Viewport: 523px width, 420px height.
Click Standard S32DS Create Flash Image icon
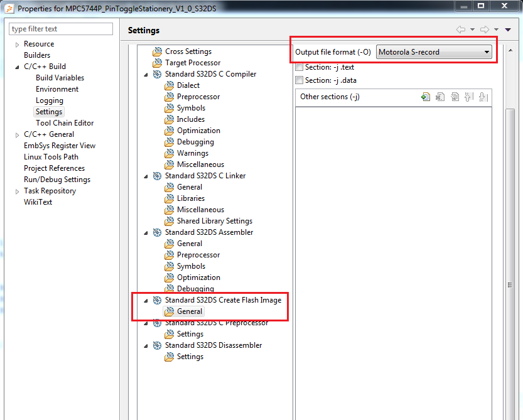[157, 300]
